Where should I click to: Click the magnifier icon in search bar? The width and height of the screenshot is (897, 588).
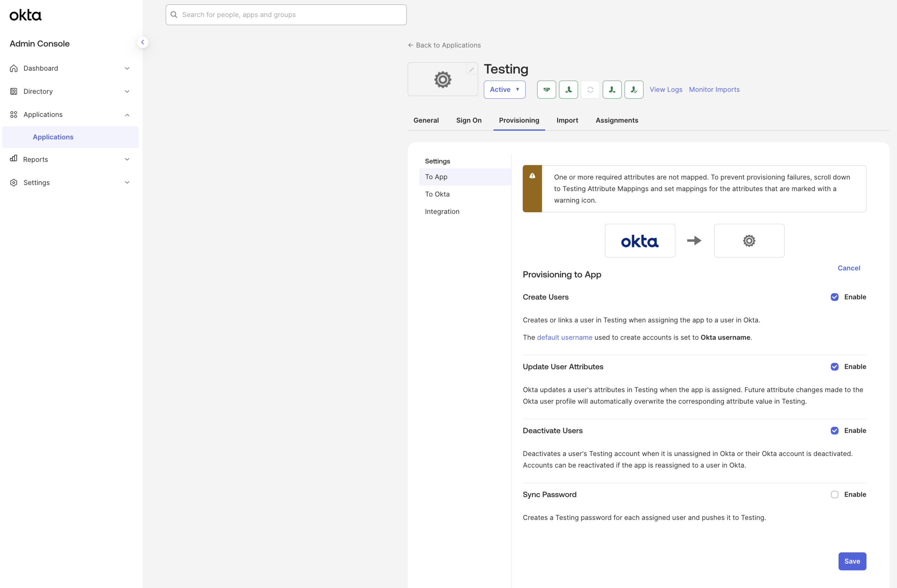tap(174, 15)
